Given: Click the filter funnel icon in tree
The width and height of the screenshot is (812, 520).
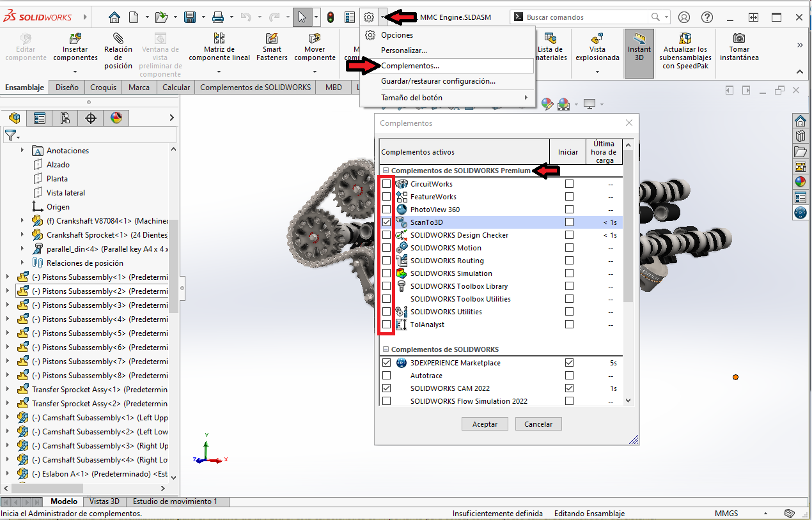Looking at the screenshot, I should tap(10, 135).
